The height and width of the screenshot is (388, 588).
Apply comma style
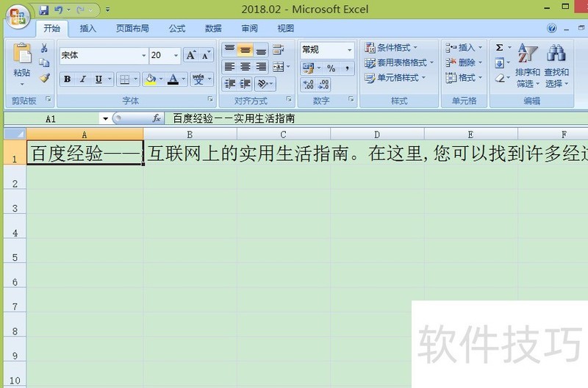pyautogui.click(x=347, y=68)
